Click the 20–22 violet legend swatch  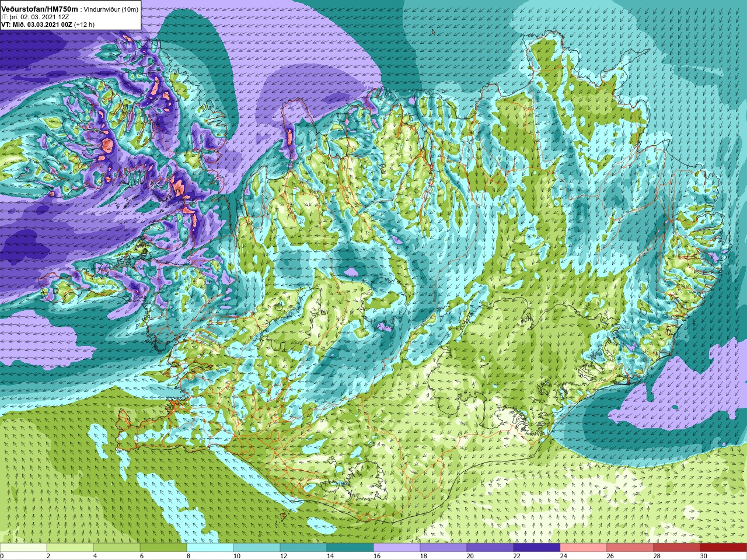click(x=490, y=548)
